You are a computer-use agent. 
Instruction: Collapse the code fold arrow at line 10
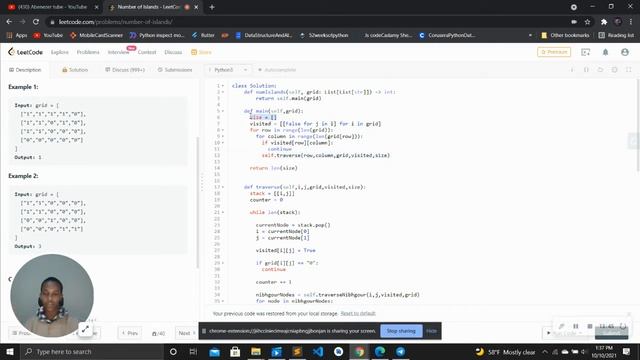point(223,143)
